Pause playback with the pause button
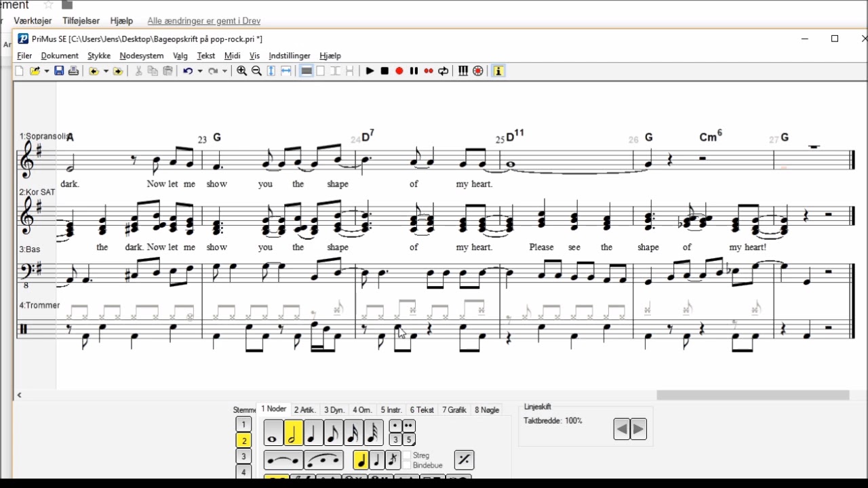The width and height of the screenshot is (868, 488). click(414, 71)
